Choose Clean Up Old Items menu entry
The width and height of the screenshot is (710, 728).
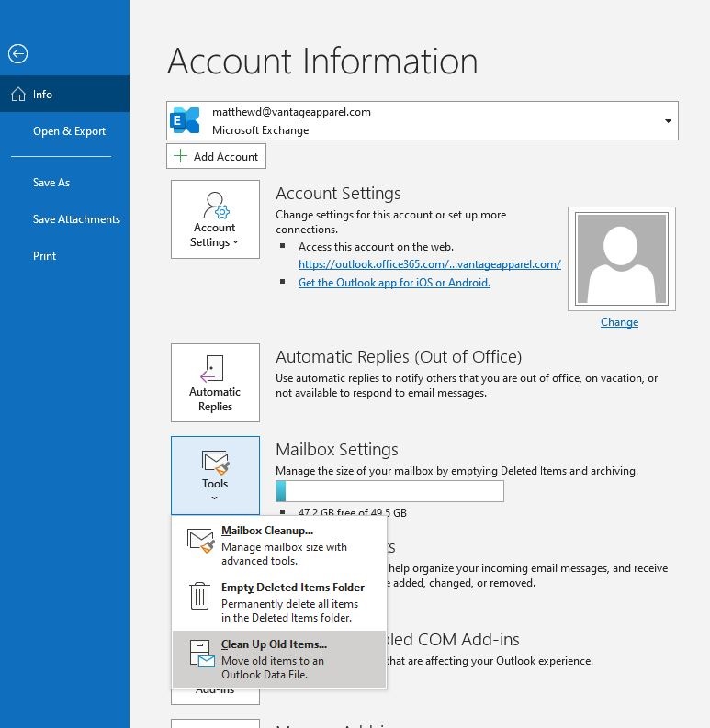[279, 659]
